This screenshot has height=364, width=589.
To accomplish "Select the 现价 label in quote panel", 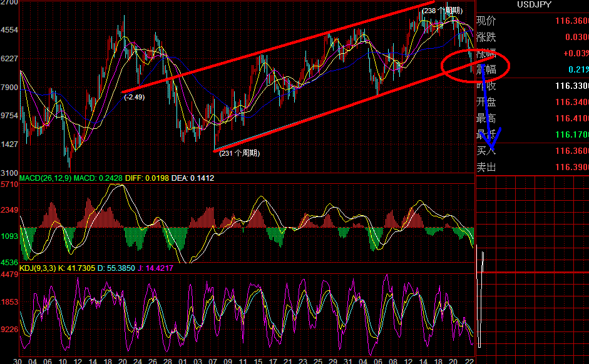I will (x=486, y=21).
